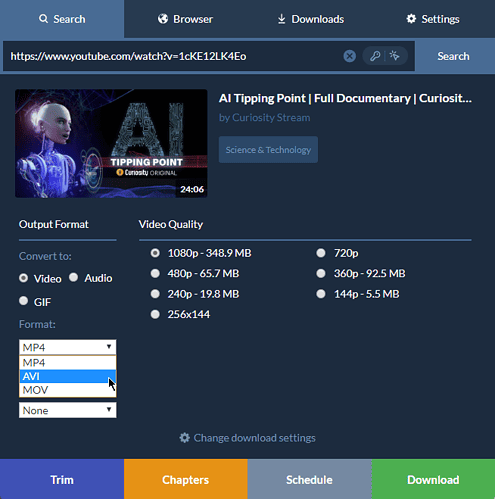Click Science & Technology category tag
This screenshot has width=495, height=499.
(x=268, y=150)
